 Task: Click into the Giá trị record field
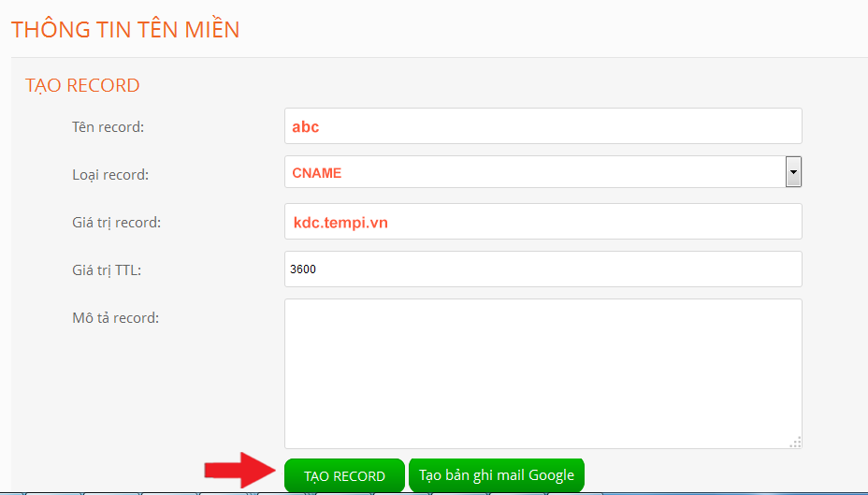coord(542,222)
